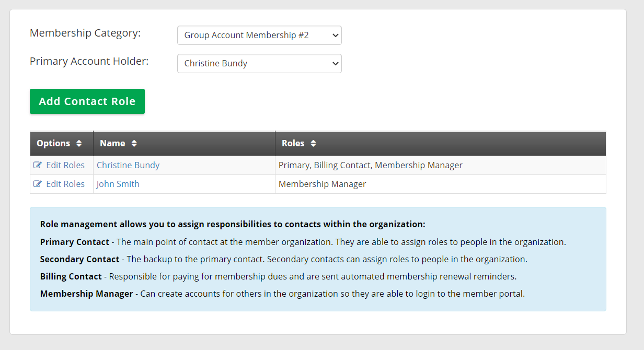Click the Primary Contact description line

pos(303,242)
